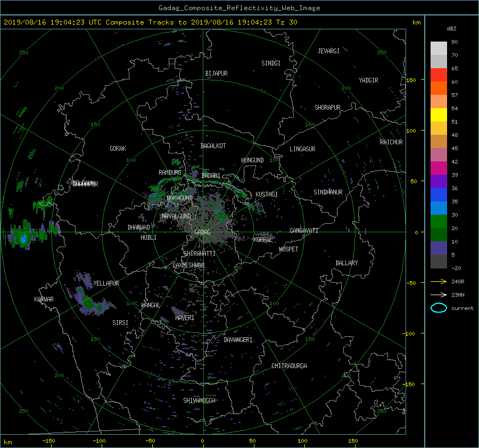Select the SINDGI city label
The width and height of the screenshot is (479, 448).
(271, 63)
